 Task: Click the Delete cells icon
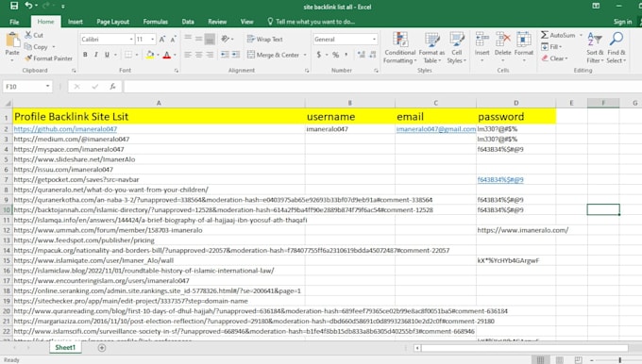tap(503, 40)
